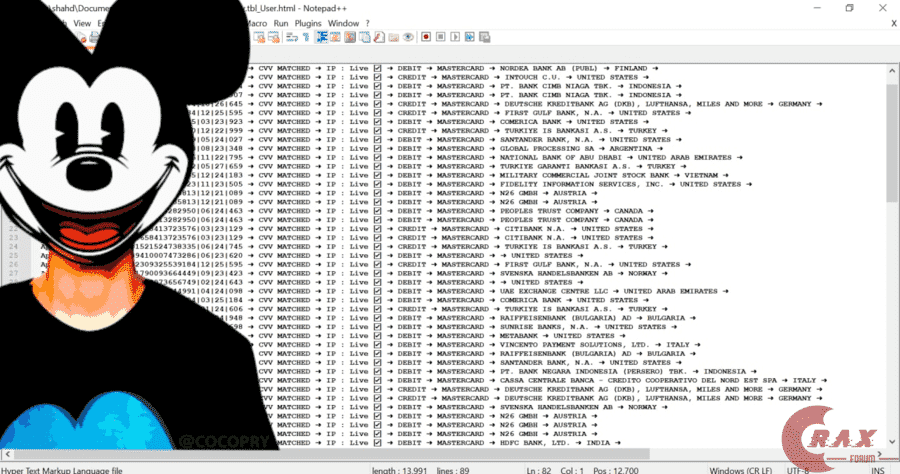Click the 'GLOBAL PROCESSING SA' text
Image resolution: width=900 pixels, height=474 pixels.
[547, 149]
